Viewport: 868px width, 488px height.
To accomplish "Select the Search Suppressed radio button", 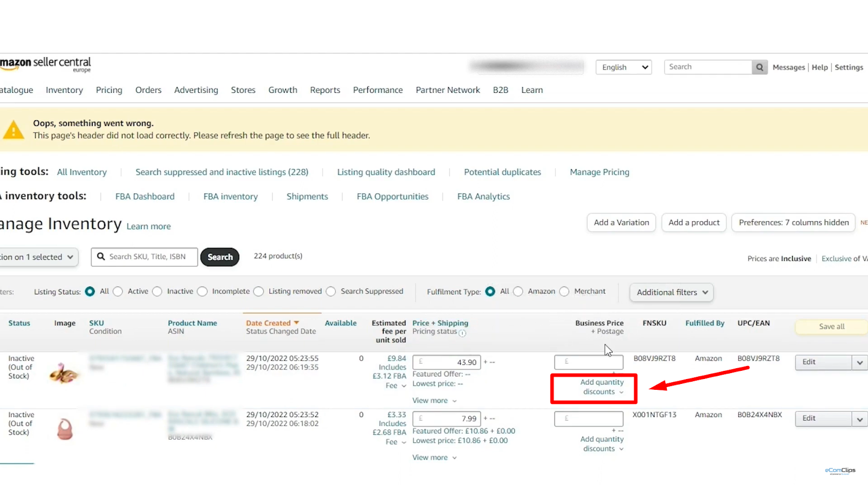I will [331, 292].
